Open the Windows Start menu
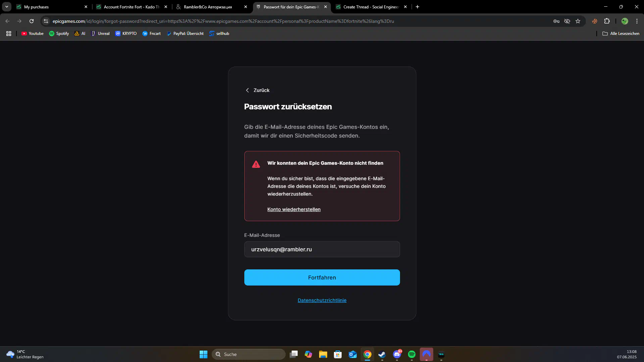644x362 pixels. 203,354
